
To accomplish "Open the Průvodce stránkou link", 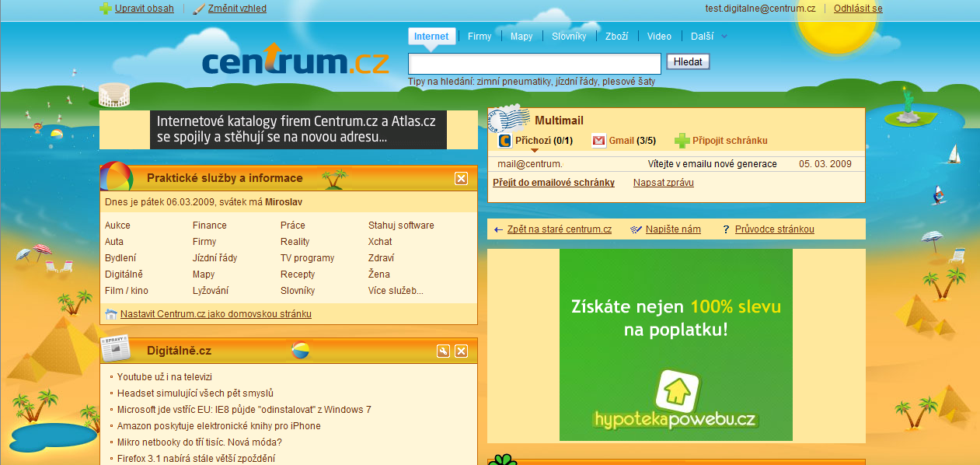I will 775,229.
